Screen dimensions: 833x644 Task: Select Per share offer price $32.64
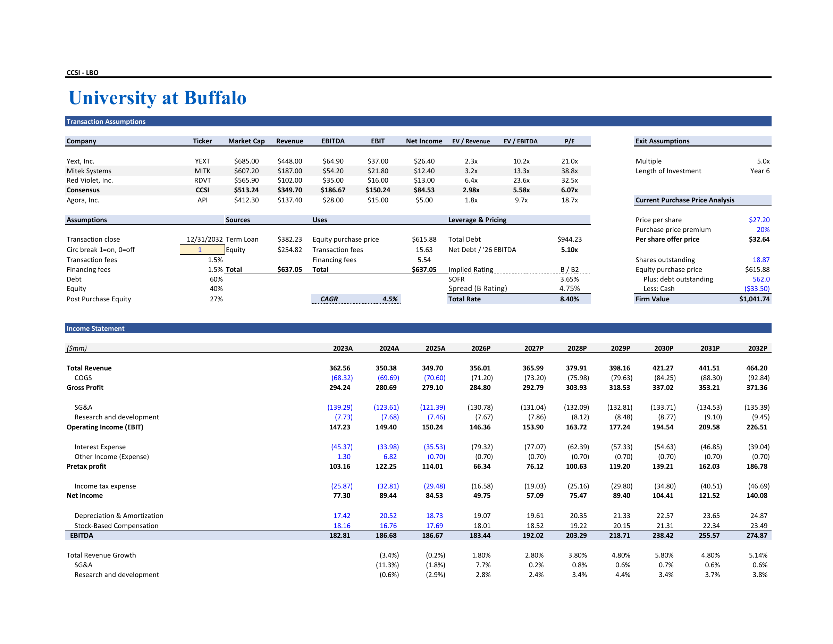click(759, 239)
